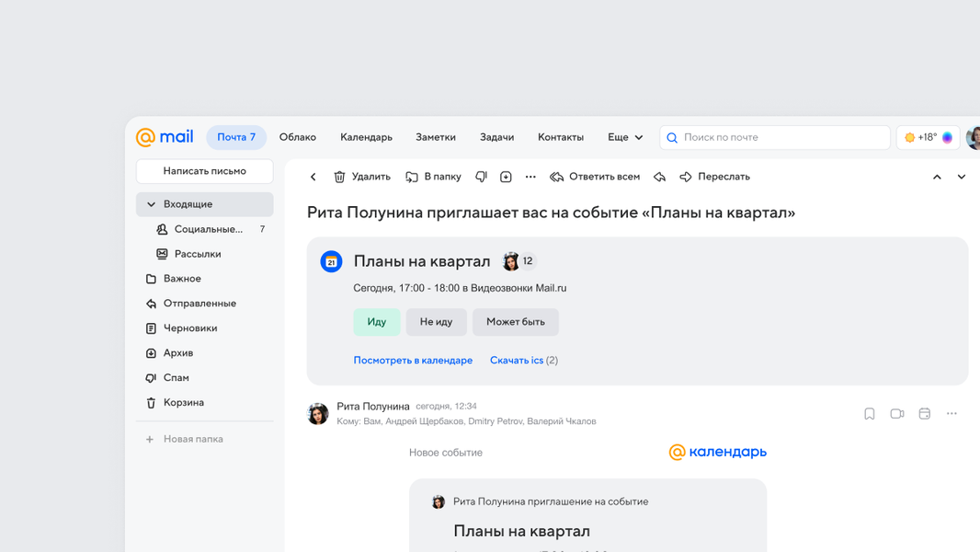Click the Социальные people icon
Viewport: 980px width, 552px height.
click(162, 229)
